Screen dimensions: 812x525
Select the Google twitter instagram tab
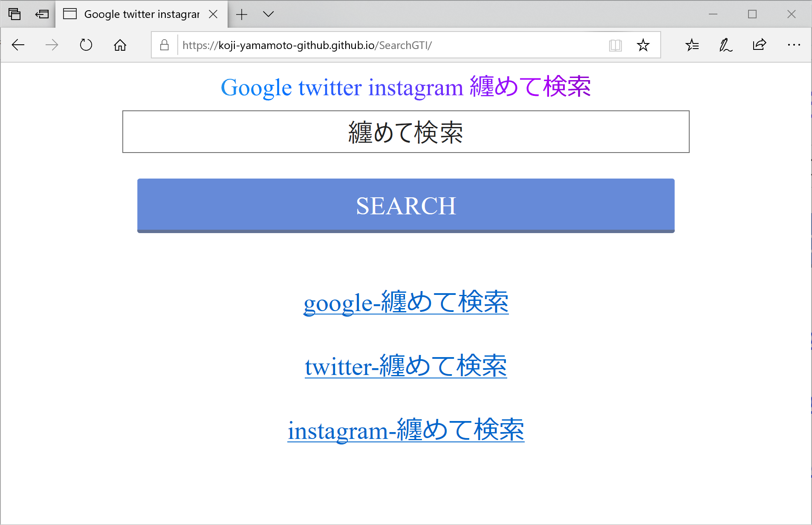[x=141, y=14]
